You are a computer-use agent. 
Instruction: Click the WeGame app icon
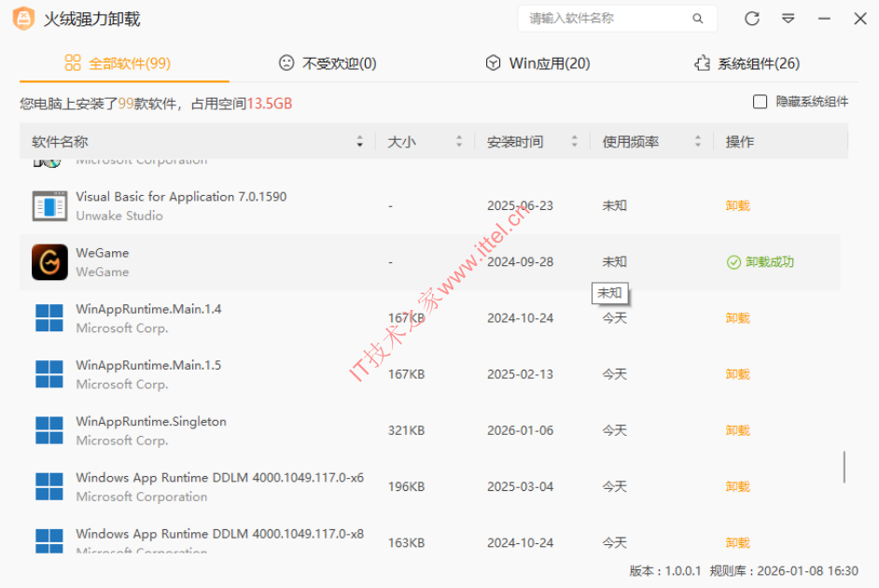(x=49, y=262)
